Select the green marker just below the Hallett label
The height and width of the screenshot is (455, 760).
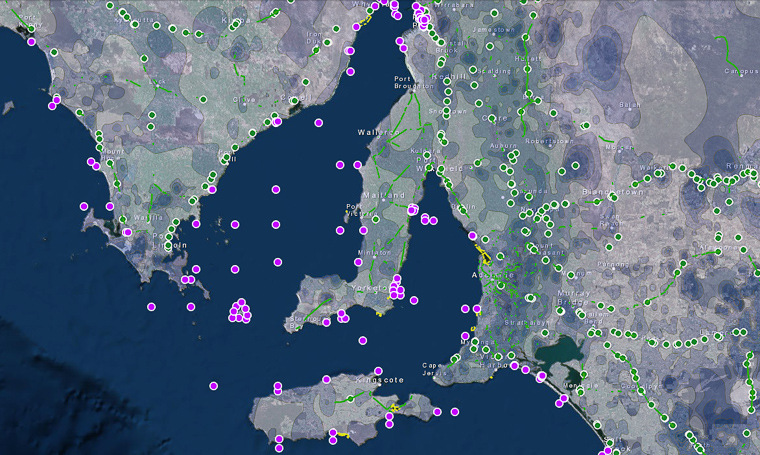click(527, 69)
